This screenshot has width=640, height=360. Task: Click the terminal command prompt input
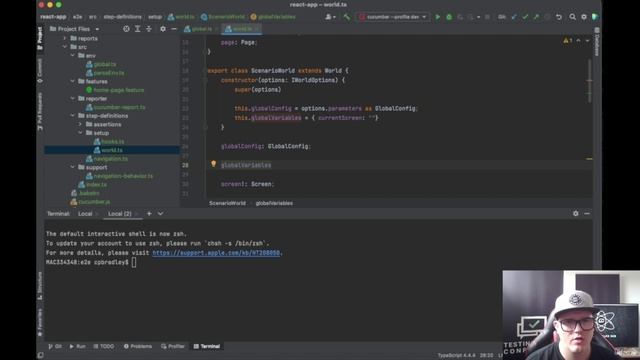tap(134, 262)
